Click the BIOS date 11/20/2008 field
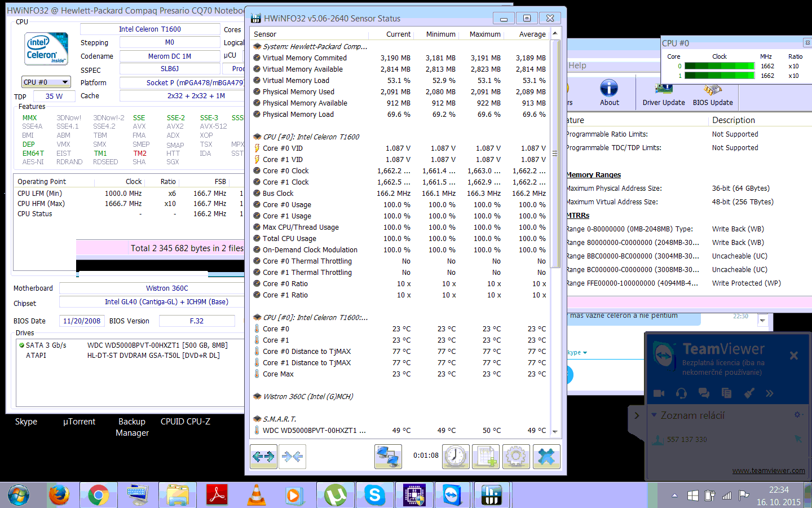This screenshot has width=812, height=508. click(81, 321)
